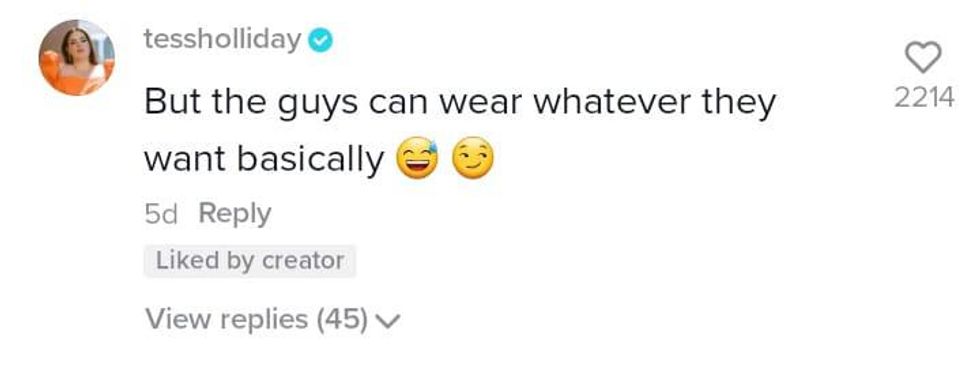Select the text 'want basically' in the comment
This screenshot has width=980, height=369.
click(x=264, y=160)
